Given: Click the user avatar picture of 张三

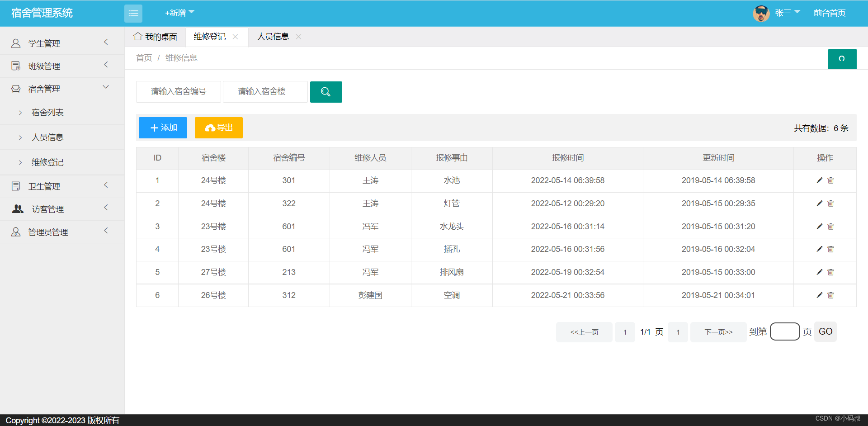Looking at the screenshot, I should tap(761, 14).
